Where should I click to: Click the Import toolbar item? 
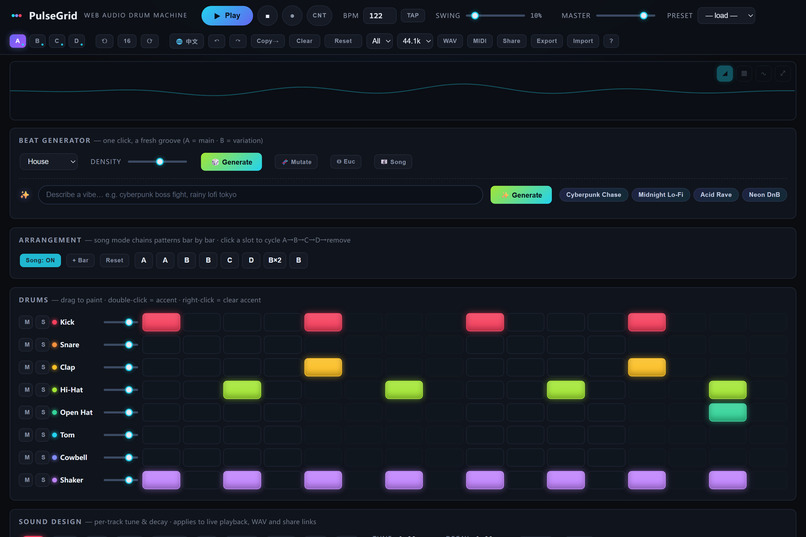click(583, 41)
